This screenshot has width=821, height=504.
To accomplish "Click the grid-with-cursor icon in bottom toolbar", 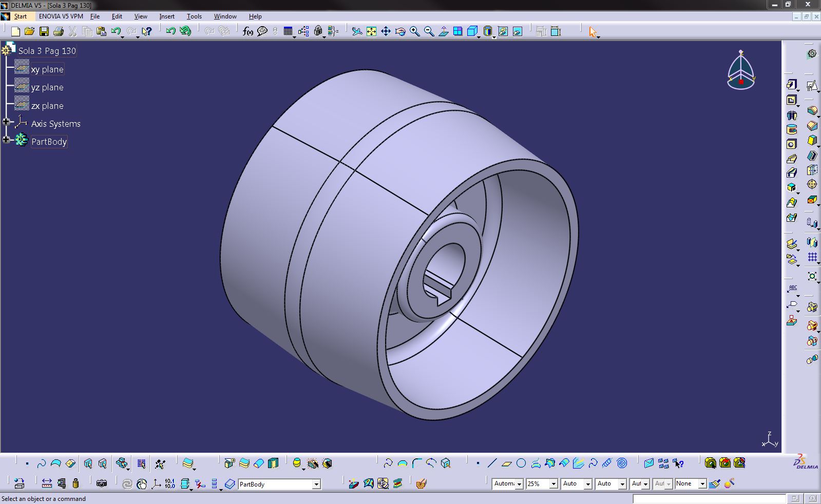I will (142, 463).
